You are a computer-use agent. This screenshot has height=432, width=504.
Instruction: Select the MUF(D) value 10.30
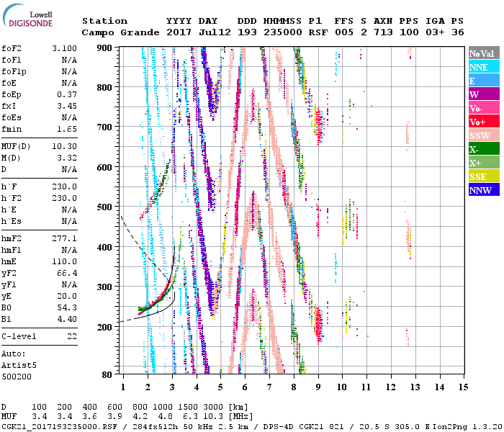click(x=63, y=146)
